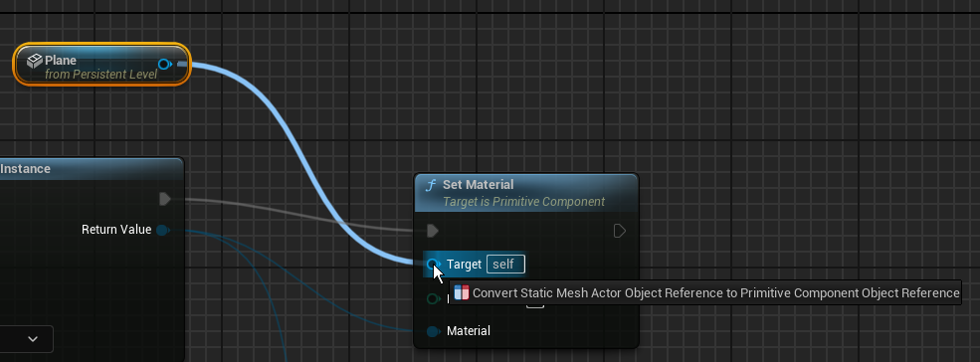Viewport: 980px width, 362px height.
Task: Select the Set Material node title
Action: [479, 185]
